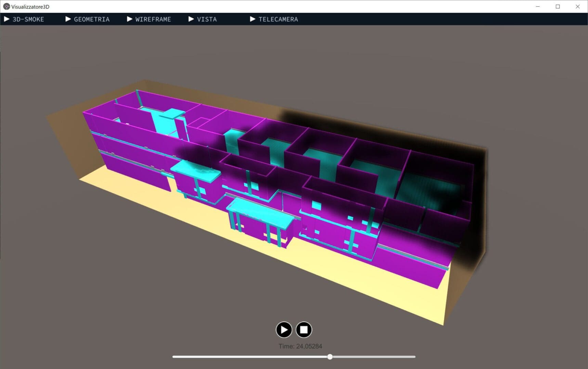
Task: Open the VISTA menu text
Action: [207, 19]
